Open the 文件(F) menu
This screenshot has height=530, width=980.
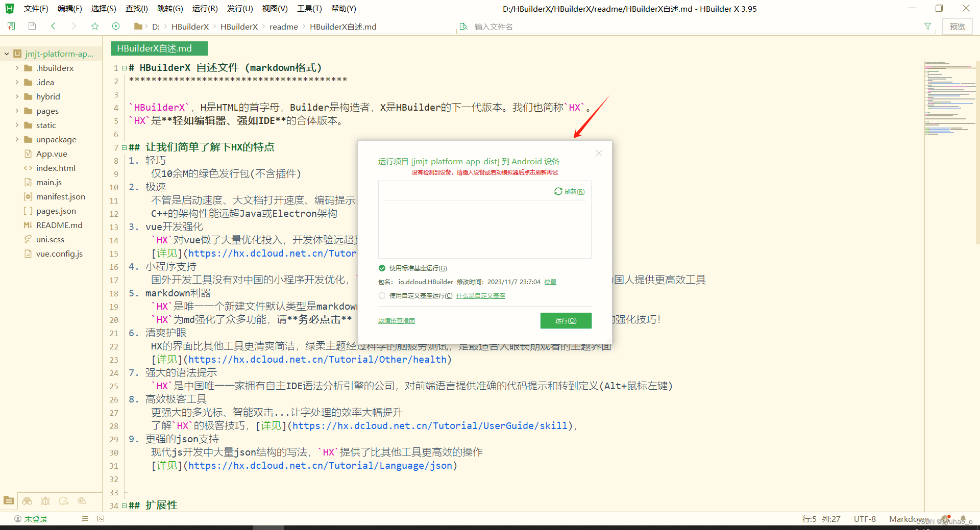pos(36,9)
